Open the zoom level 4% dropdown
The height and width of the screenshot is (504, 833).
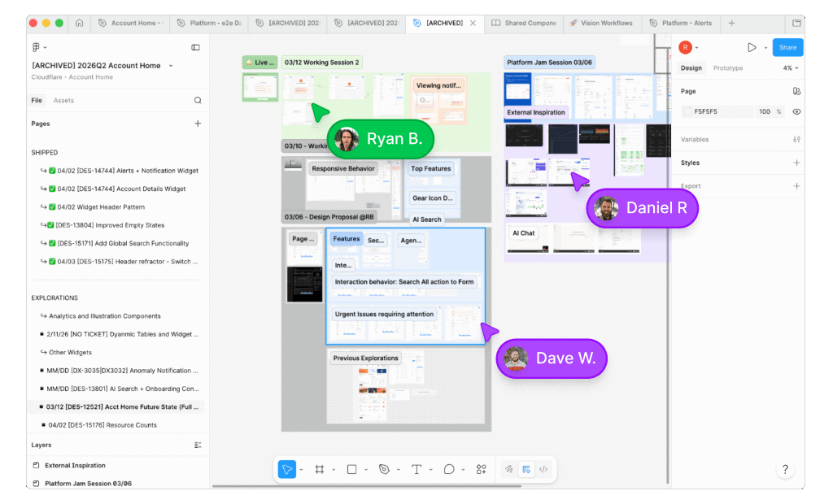(x=791, y=68)
